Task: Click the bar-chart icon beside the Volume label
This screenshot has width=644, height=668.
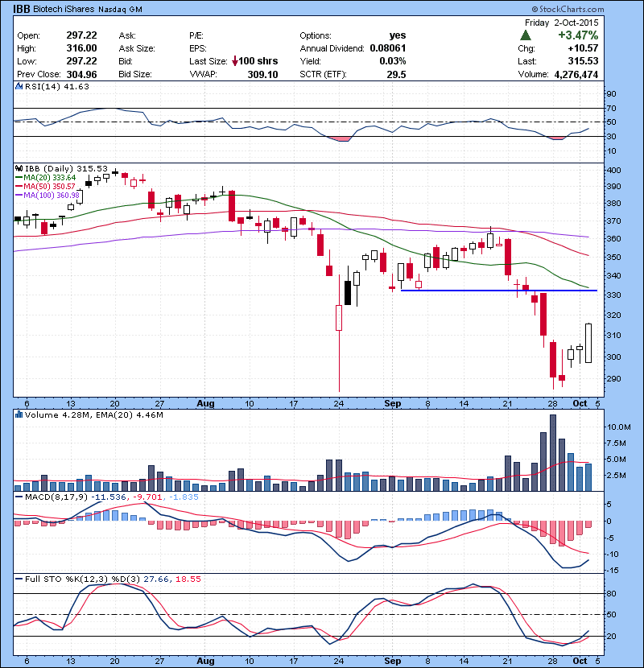Action: click(19, 414)
